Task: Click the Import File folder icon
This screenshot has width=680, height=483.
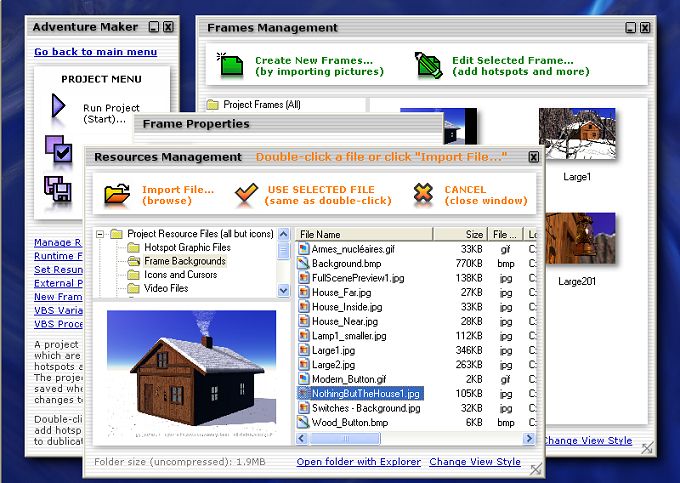Action: click(x=117, y=194)
